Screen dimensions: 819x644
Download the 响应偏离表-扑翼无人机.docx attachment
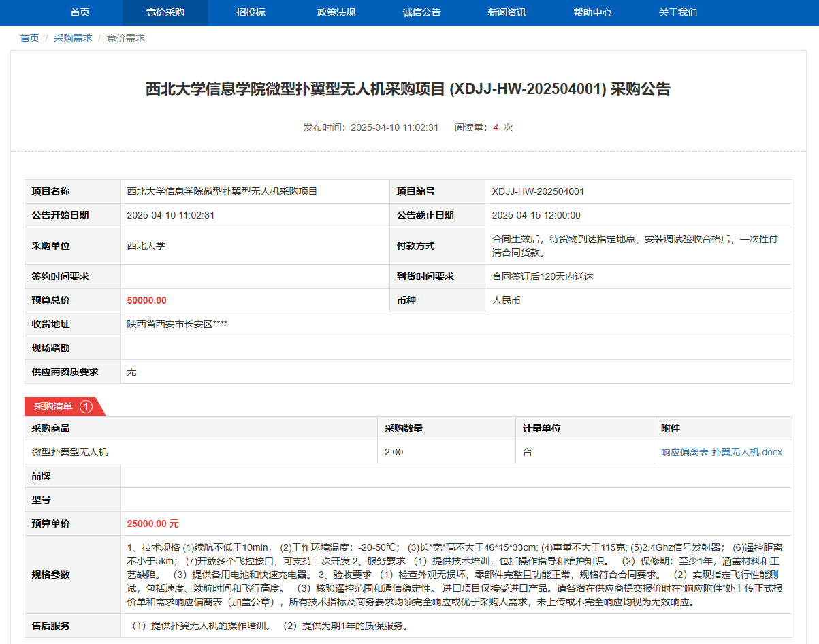(722, 452)
